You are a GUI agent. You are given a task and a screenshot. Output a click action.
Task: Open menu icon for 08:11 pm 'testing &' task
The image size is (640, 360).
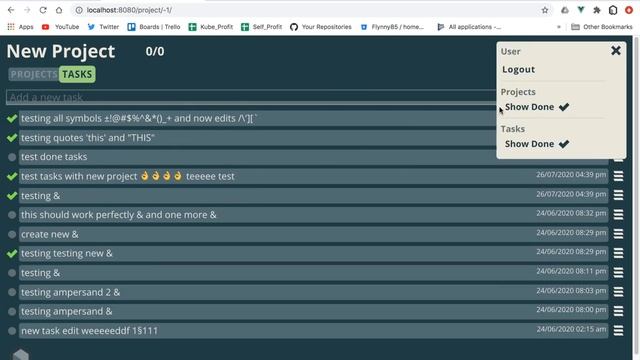618,272
